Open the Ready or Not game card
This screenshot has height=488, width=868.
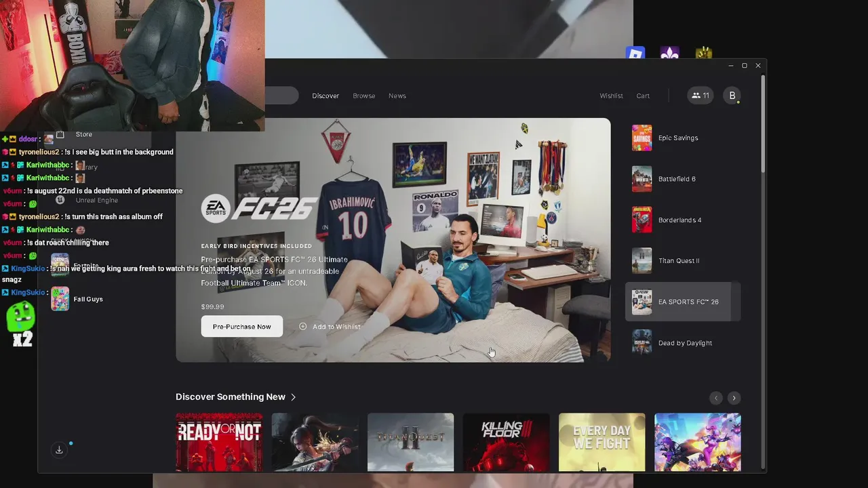click(x=219, y=442)
